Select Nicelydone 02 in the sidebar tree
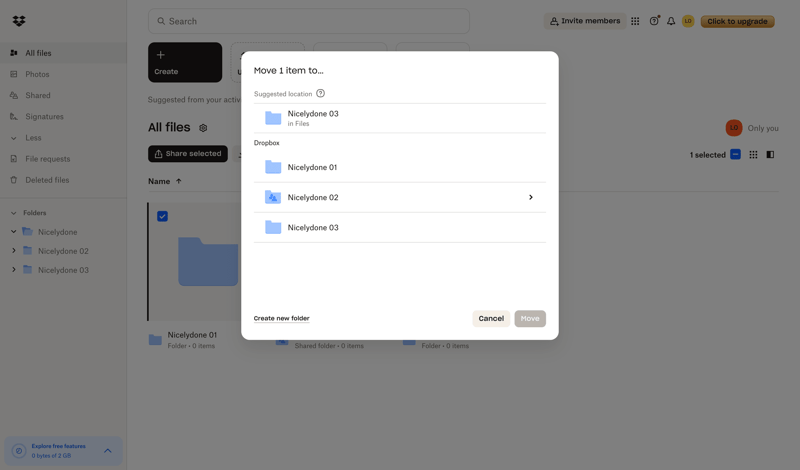The image size is (800, 470). click(x=63, y=251)
